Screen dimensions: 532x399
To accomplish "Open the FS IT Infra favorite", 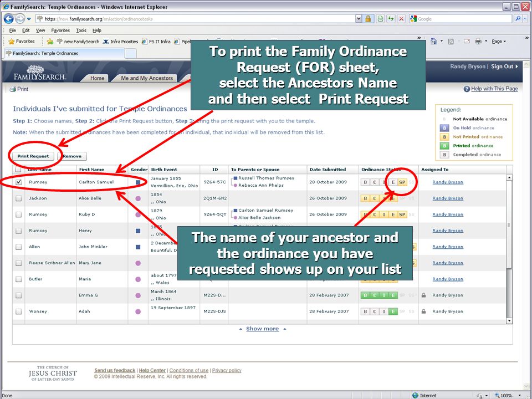I will coord(156,42).
